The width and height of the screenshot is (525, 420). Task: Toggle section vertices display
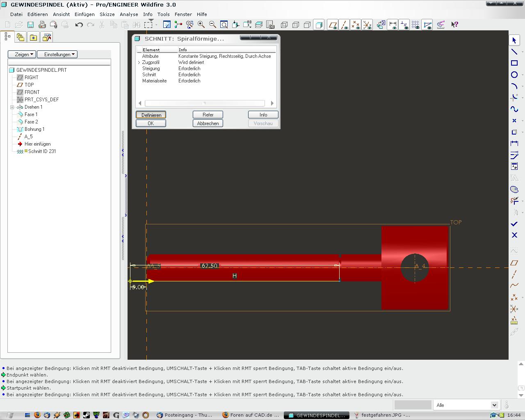[427, 25]
